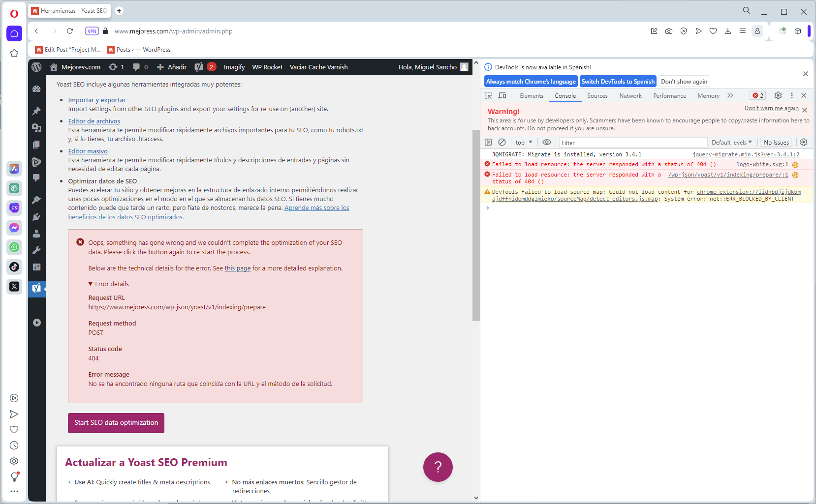
Task: Open downloads icon in browser toolbar
Action: click(728, 31)
